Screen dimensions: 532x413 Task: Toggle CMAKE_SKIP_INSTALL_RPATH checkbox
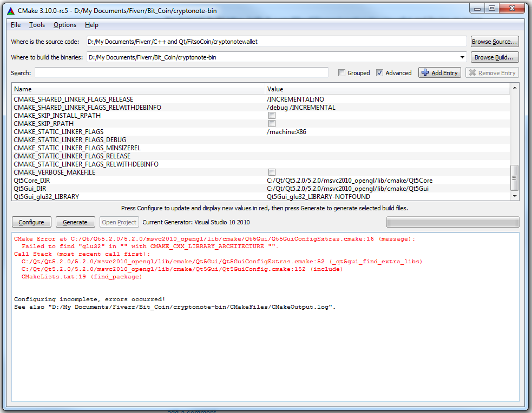click(272, 116)
